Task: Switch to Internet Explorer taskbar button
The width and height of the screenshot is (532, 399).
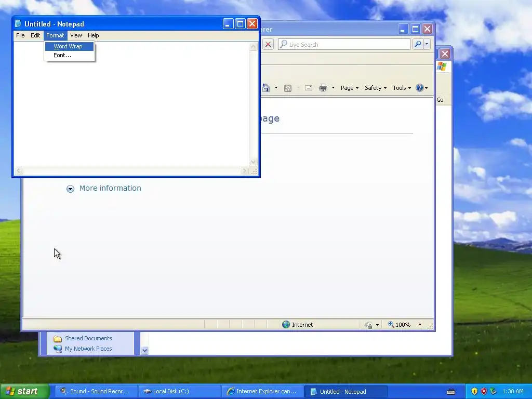Action: (262, 392)
